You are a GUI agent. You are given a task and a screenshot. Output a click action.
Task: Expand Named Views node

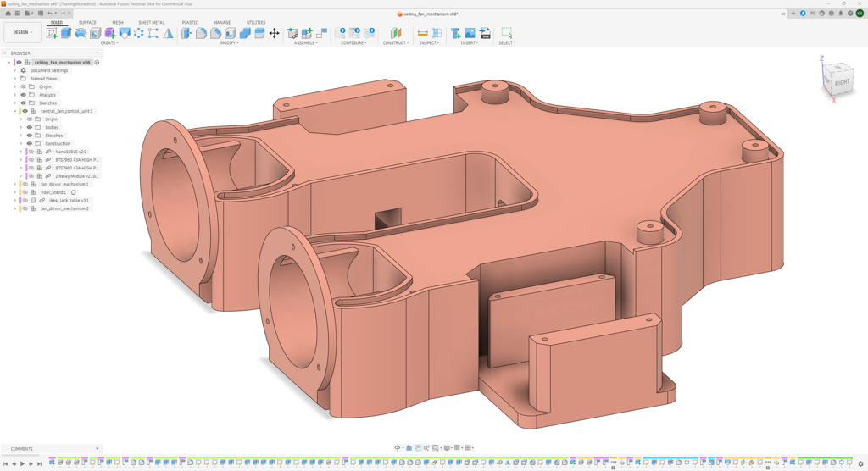tap(15, 79)
